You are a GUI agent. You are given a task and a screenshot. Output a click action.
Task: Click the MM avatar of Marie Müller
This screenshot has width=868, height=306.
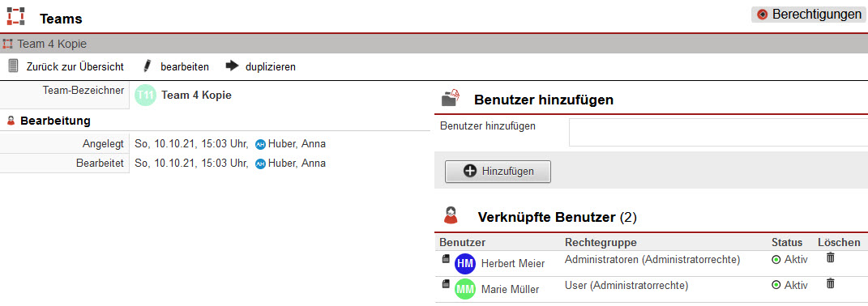point(465,289)
